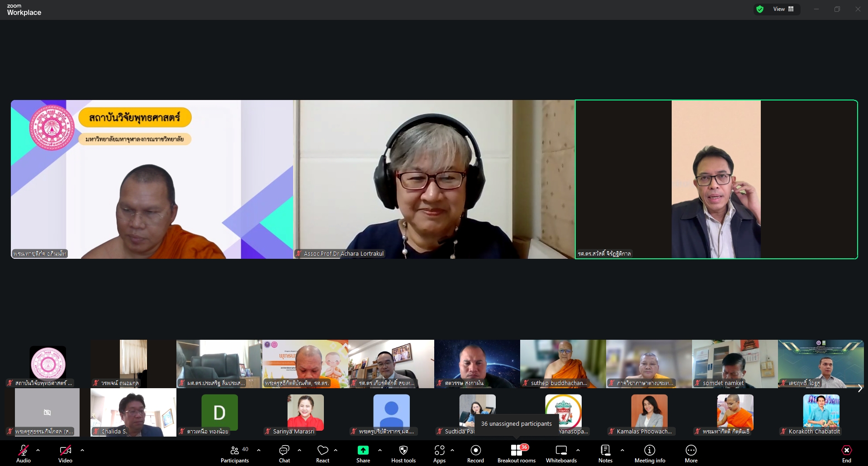Open the More options menu

[x=691, y=454]
